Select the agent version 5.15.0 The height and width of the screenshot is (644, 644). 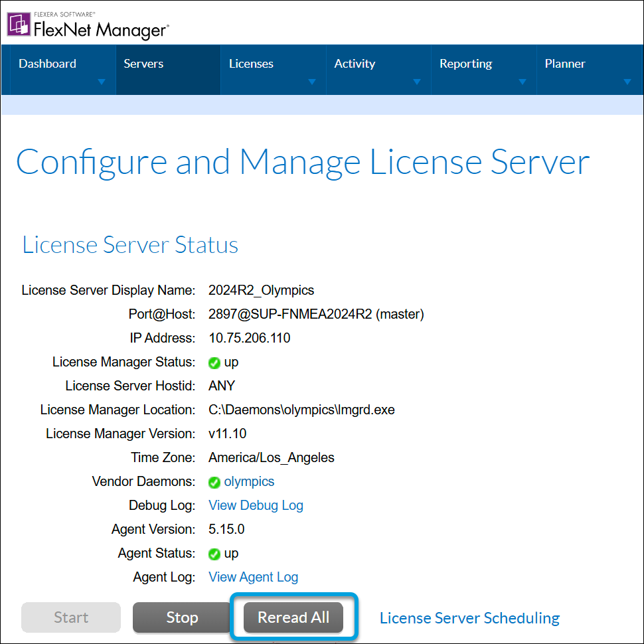point(226,529)
